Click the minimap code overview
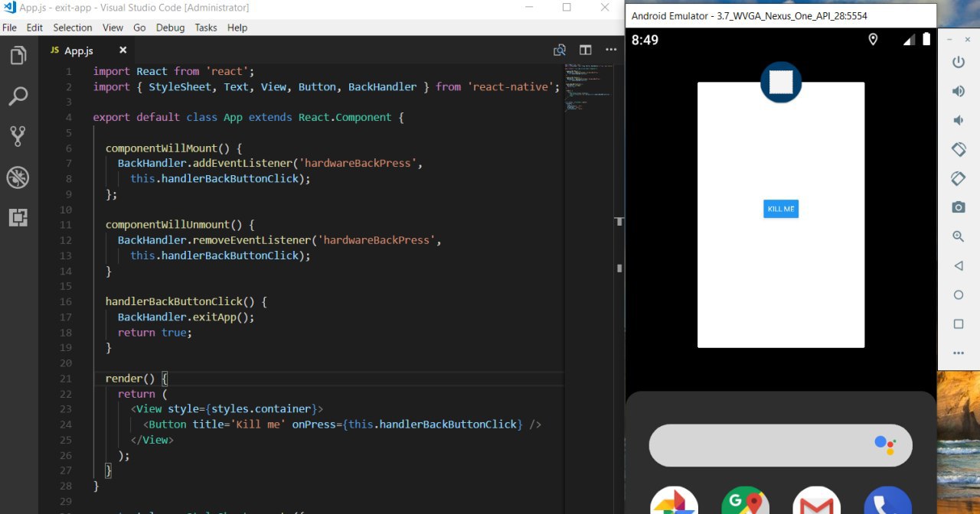980x514 pixels. (587, 86)
